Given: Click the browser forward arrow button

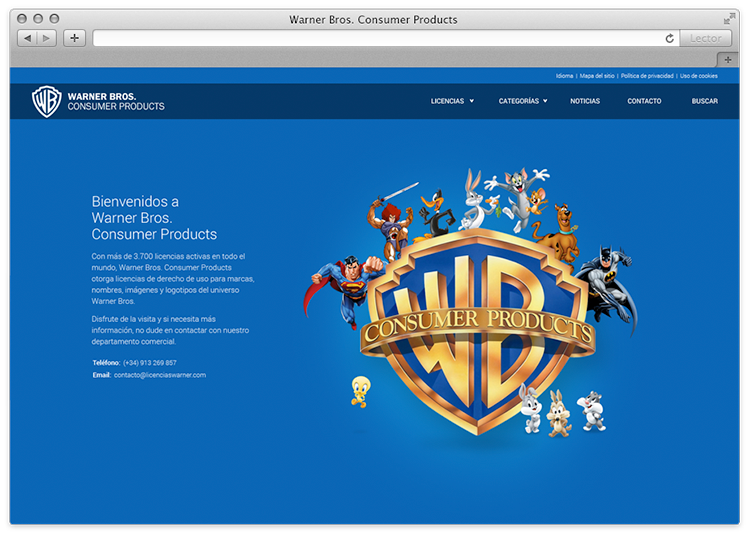Looking at the screenshot, I should point(46,38).
